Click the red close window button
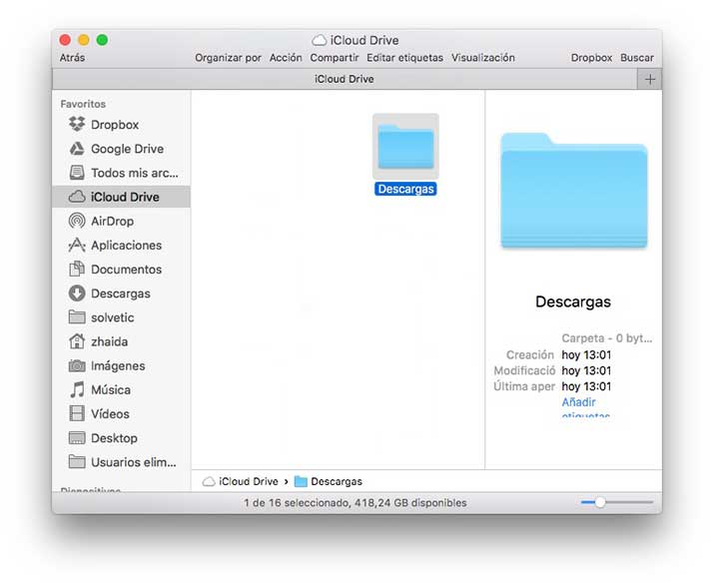Viewport: 714px width, 588px height. coord(65,40)
